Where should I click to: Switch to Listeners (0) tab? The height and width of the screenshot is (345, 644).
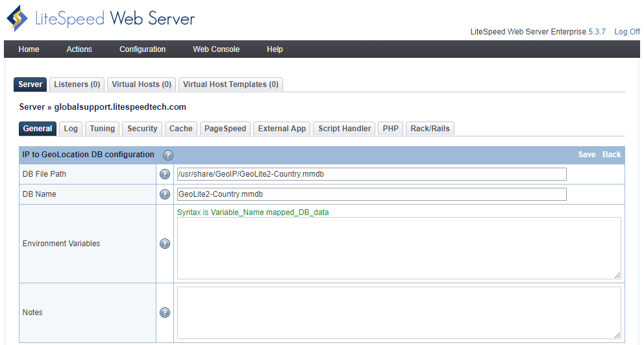pyautogui.click(x=77, y=84)
